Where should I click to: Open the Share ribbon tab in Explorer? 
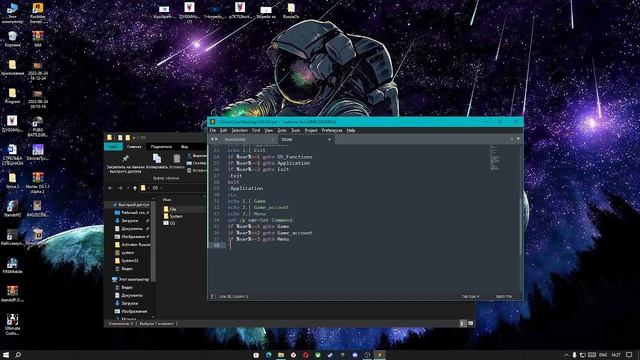[161, 147]
